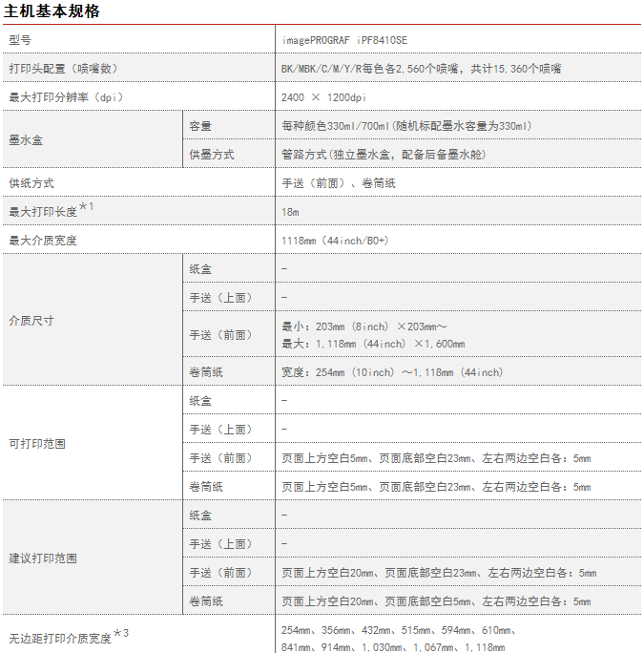Click 手送(上面) under 介质尺寸
Image resolution: width=644 pixels, height=653 pixels.
pyautogui.click(x=220, y=297)
